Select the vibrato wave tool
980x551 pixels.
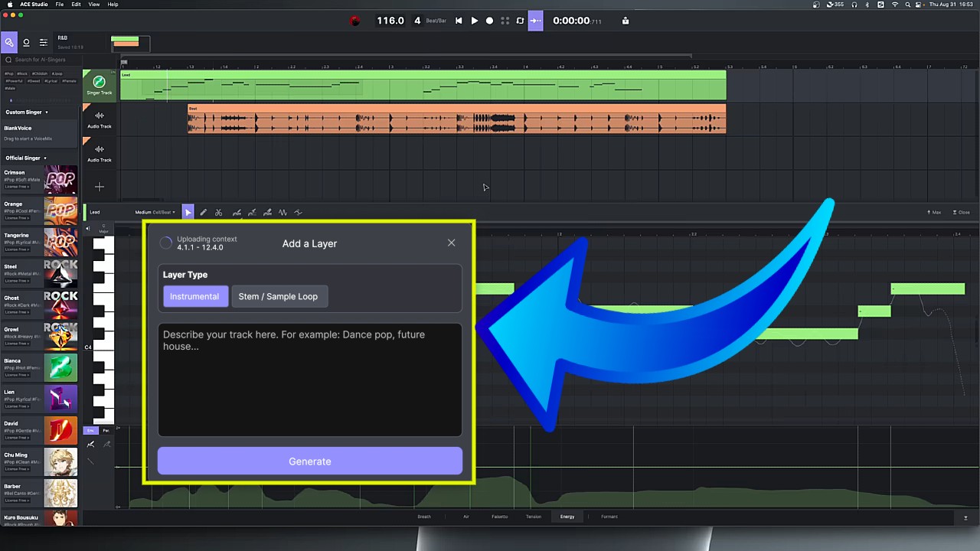(283, 212)
